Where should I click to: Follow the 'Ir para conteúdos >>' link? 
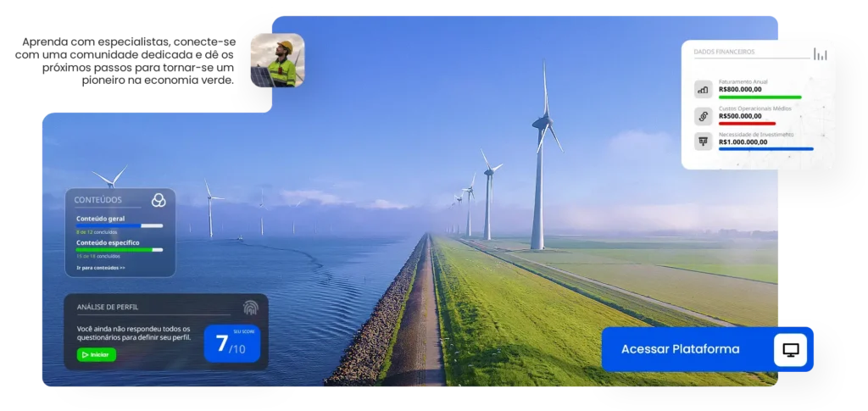coord(101,268)
